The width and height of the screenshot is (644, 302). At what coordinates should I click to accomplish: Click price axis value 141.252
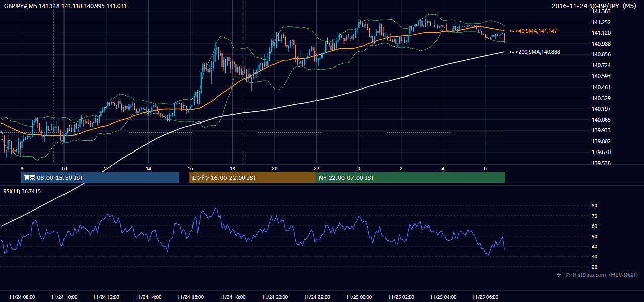[601, 22]
